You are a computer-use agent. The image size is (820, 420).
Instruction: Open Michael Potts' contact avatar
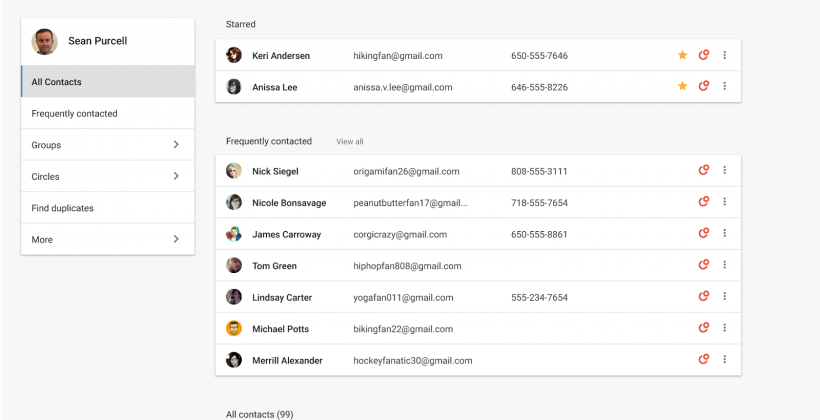click(234, 329)
